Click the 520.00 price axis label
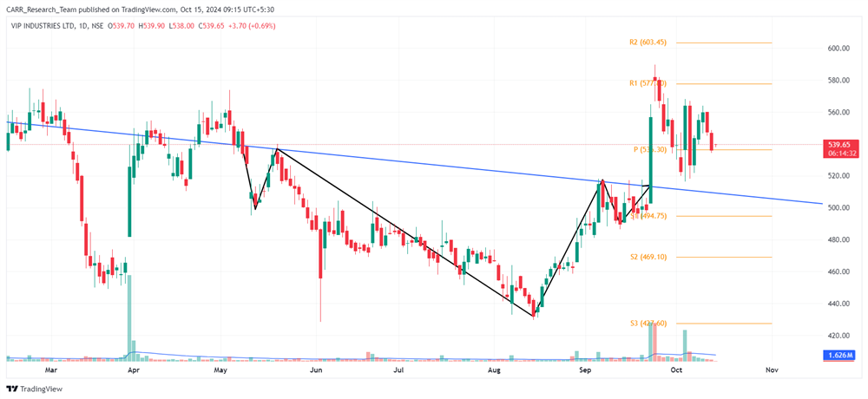The width and height of the screenshot is (868, 399). point(839,176)
